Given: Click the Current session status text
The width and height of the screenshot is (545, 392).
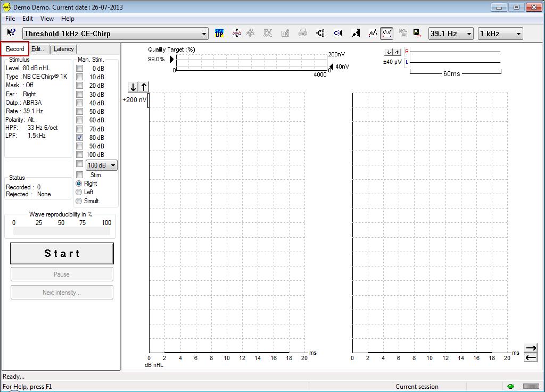Looking at the screenshot, I should pos(417,387).
